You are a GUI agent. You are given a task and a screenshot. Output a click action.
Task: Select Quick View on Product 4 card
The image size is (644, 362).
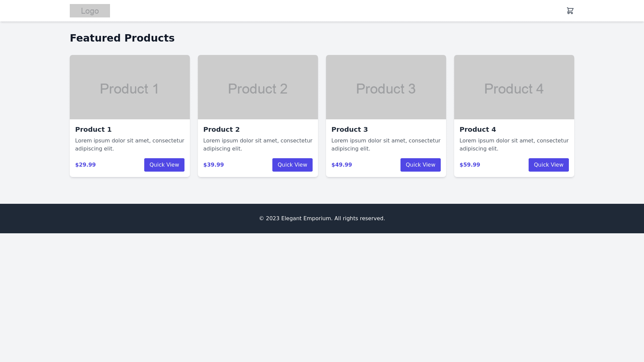click(548, 165)
